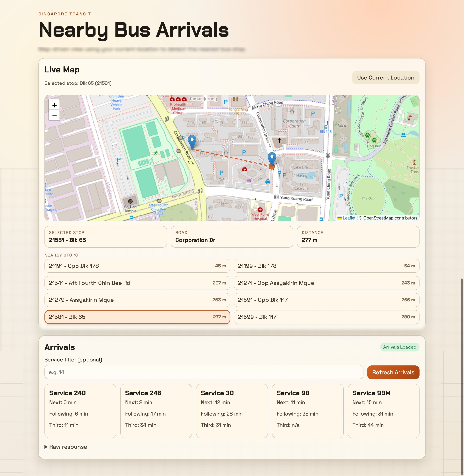The height and width of the screenshot is (476, 464).
Task: Click the shopping cart icon on the map
Action: click(249, 181)
